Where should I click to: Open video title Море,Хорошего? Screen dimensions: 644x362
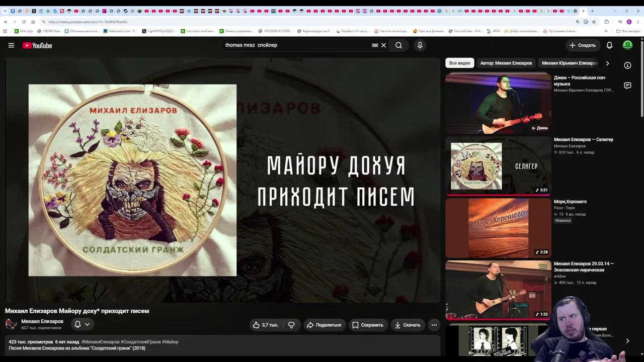click(571, 202)
